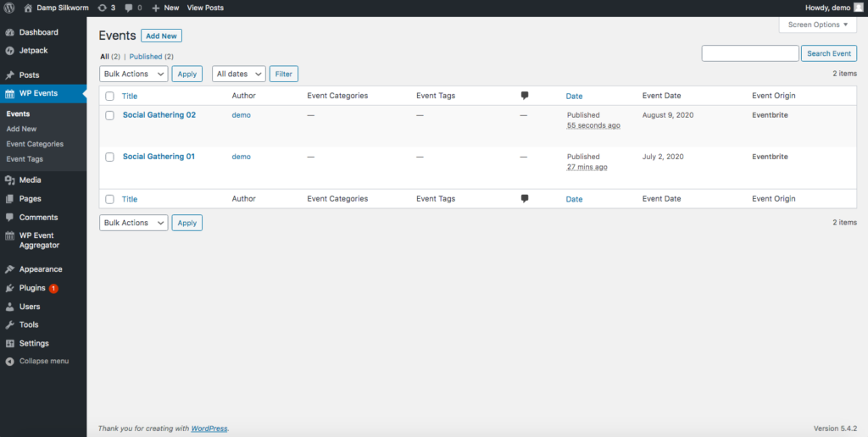This screenshot has height=437, width=868.
Task: Open the Social Gathering 02 event link
Action: click(159, 115)
